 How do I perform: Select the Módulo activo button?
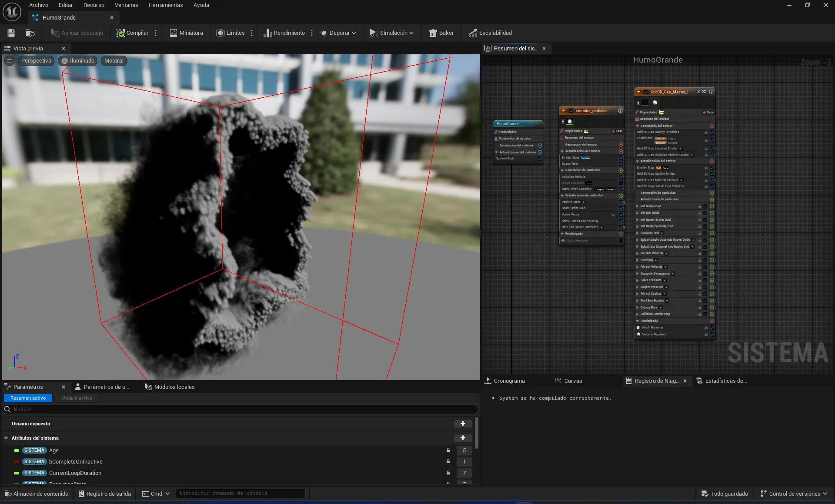click(77, 398)
